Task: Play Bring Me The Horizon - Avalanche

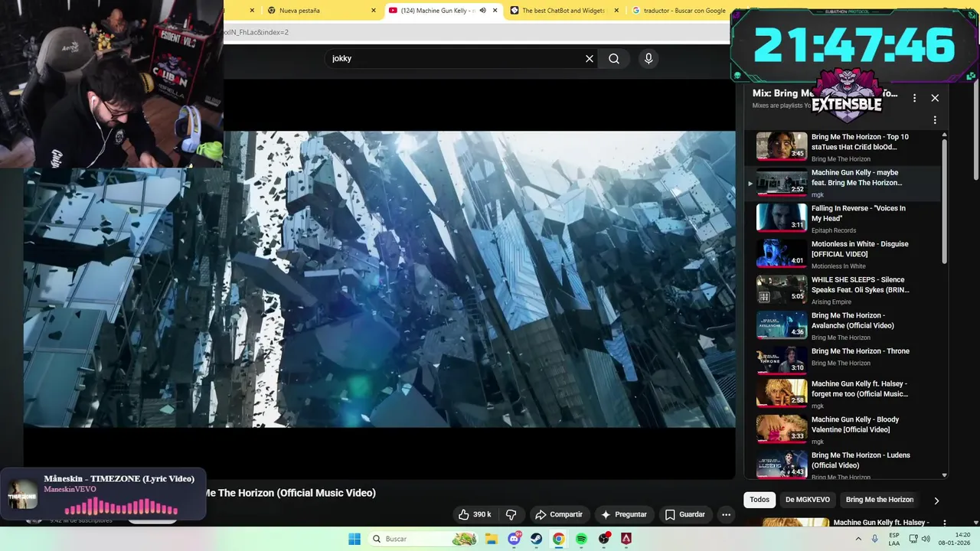Action: (x=842, y=325)
